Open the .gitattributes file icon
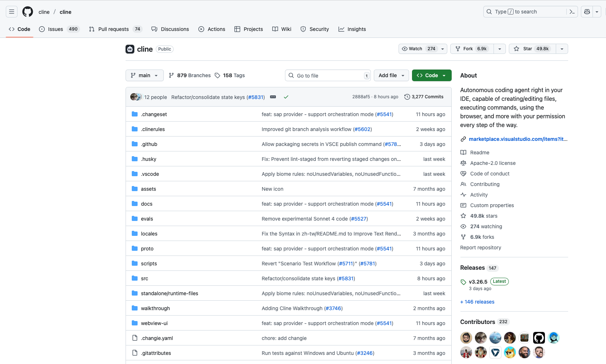 coord(135,353)
